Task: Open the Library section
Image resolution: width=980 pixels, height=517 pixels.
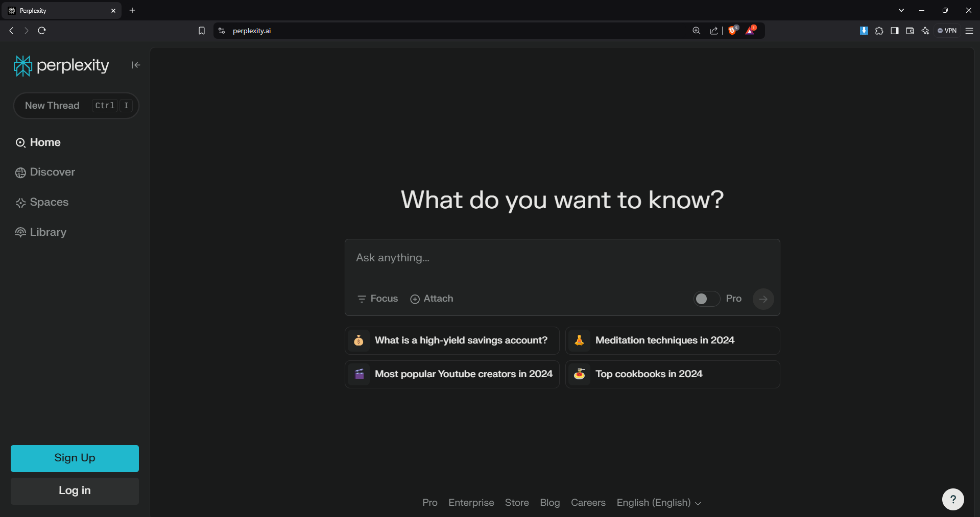Action: (x=41, y=232)
